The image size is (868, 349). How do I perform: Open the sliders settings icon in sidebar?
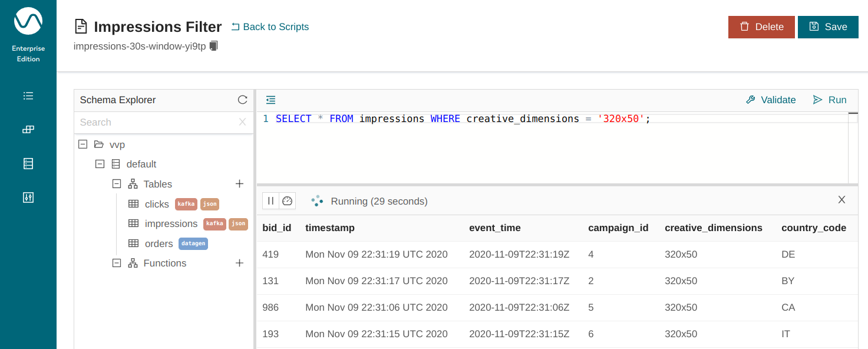[28, 197]
